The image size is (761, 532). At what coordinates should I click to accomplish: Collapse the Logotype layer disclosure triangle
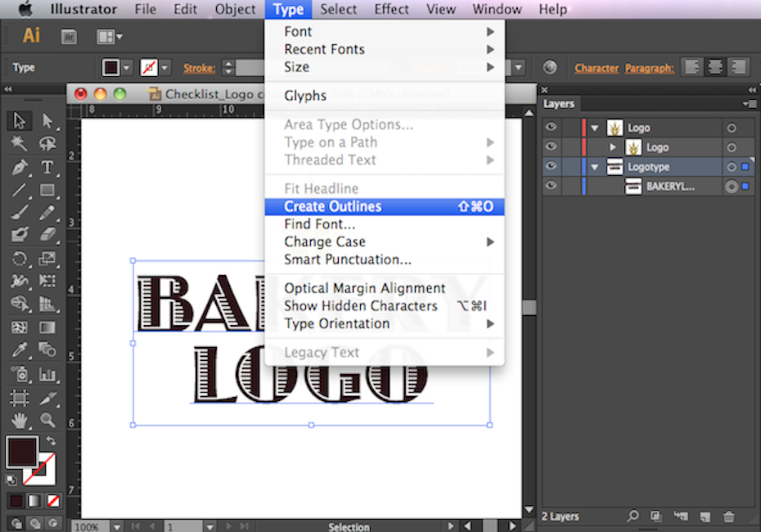tap(595, 167)
